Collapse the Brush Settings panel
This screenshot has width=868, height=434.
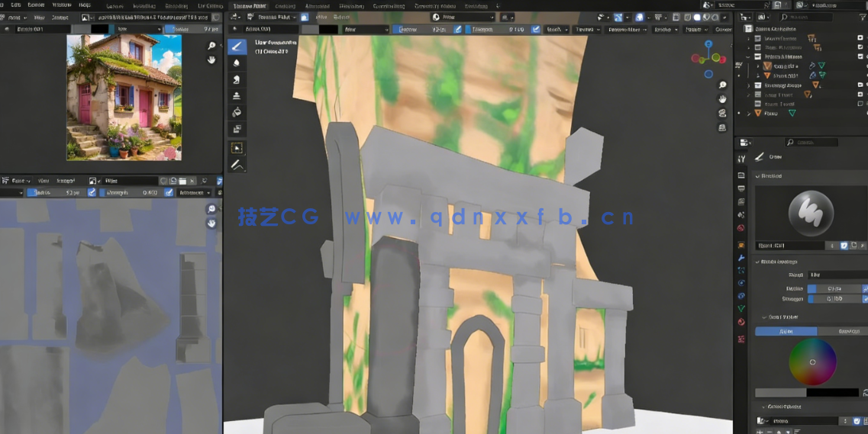[758, 261]
